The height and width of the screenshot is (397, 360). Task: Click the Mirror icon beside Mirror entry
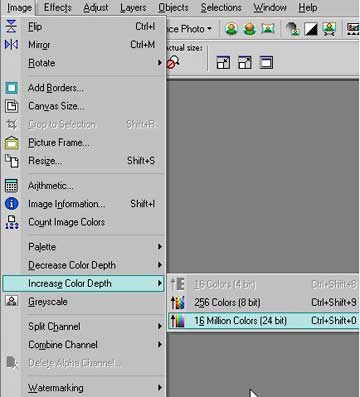[11, 44]
